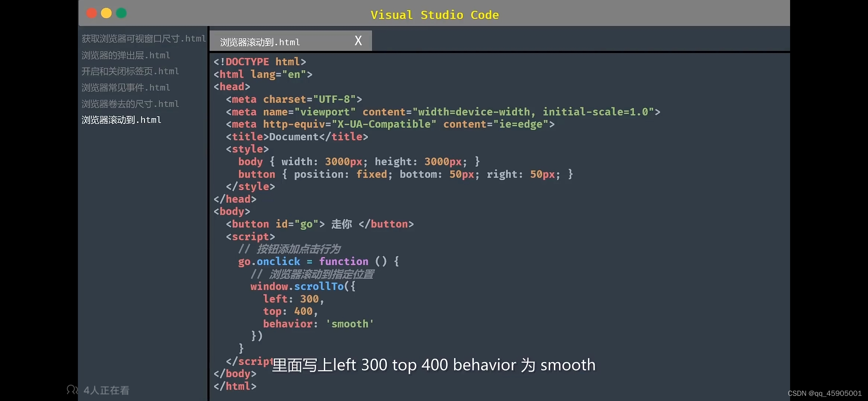868x401 pixels.
Task: Click the DOCTYPE html first line
Action: [x=260, y=62]
